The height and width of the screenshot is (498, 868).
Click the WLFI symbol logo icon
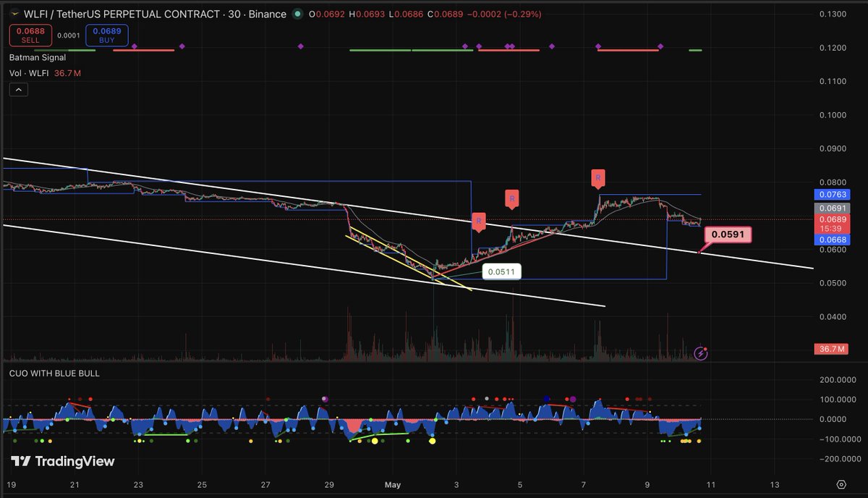[15, 14]
